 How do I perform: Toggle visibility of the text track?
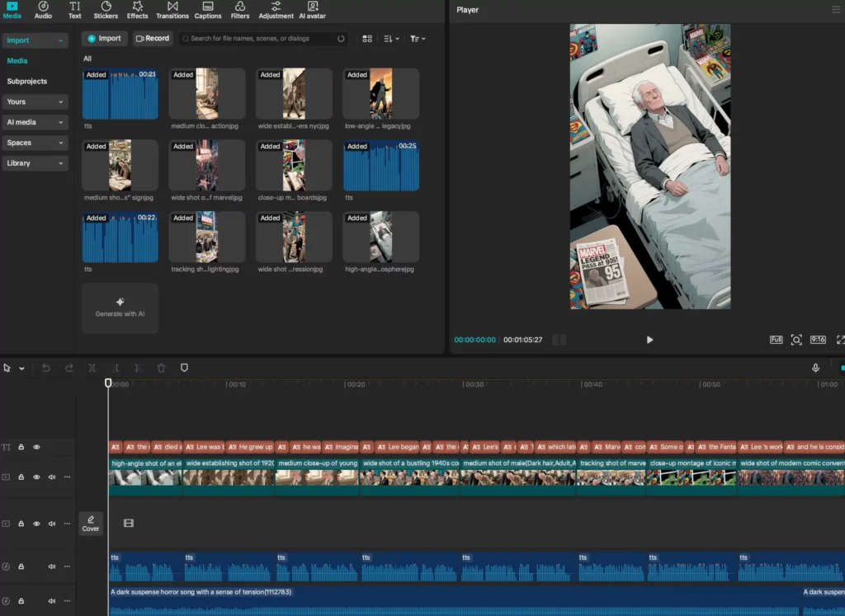(36, 447)
